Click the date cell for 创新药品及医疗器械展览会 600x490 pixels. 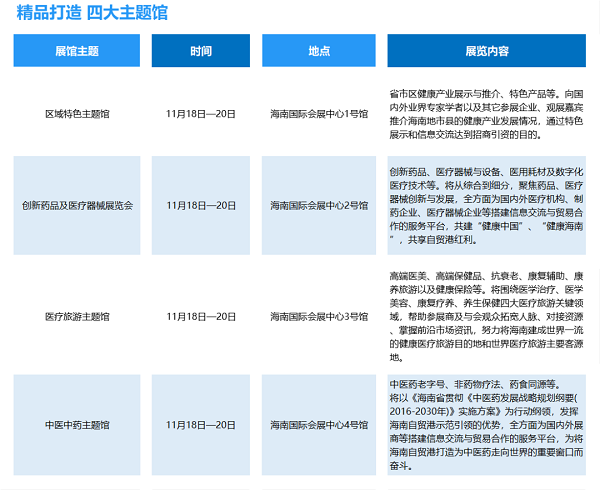201,205
